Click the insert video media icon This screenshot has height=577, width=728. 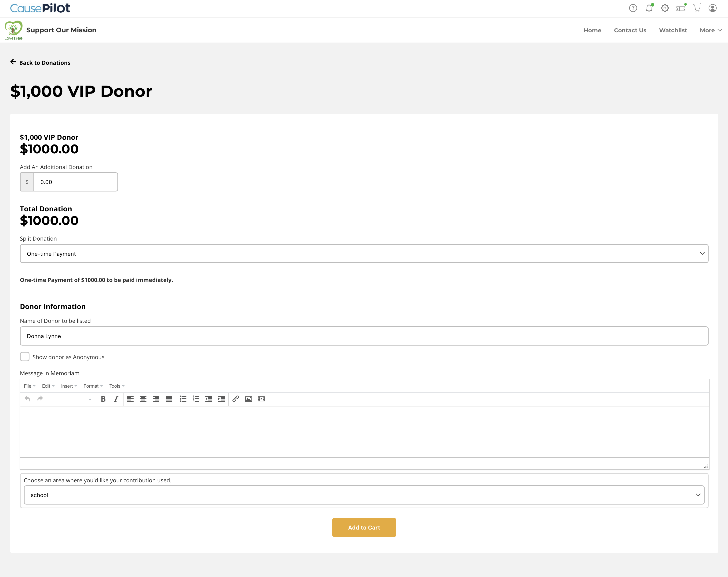(x=261, y=399)
